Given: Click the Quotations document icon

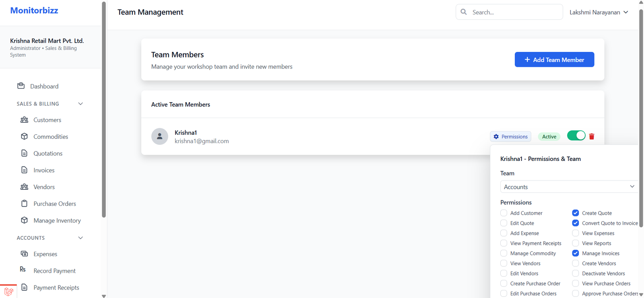Looking at the screenshot, I should [x=25, y=153].
